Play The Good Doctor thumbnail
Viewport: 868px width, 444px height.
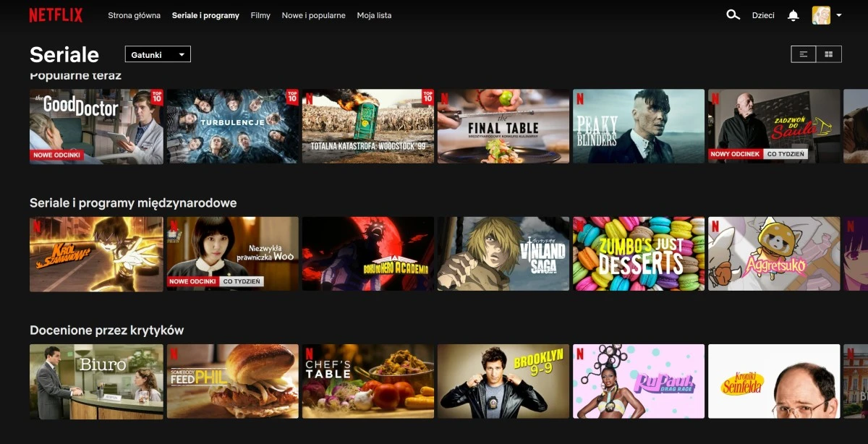click(95, 126)
